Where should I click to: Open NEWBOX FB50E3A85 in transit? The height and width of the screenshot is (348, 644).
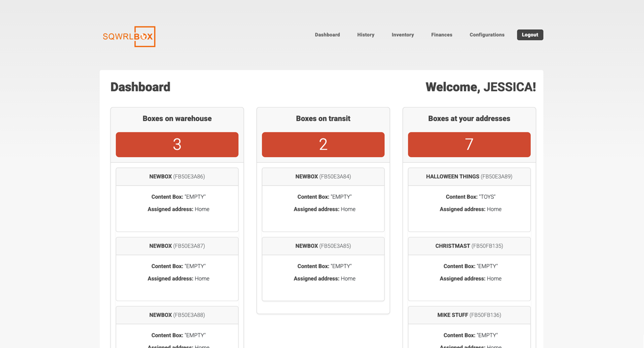tap(323, 246)
